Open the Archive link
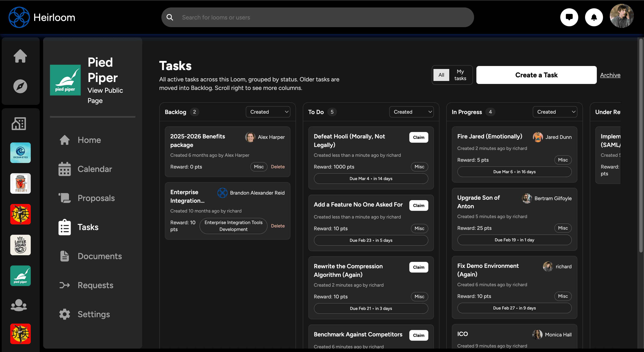The height and width of the screenshot is (352, 644). [x=610, y=75]
